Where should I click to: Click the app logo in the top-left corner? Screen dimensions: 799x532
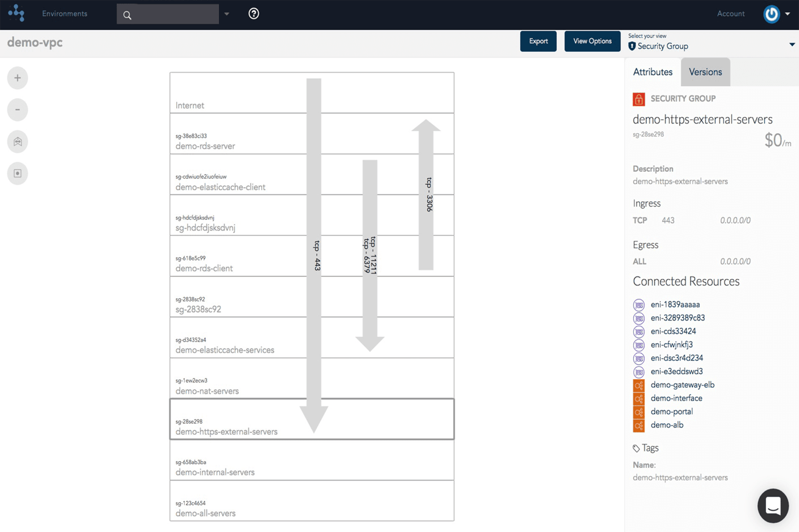[x=16, y=13]
